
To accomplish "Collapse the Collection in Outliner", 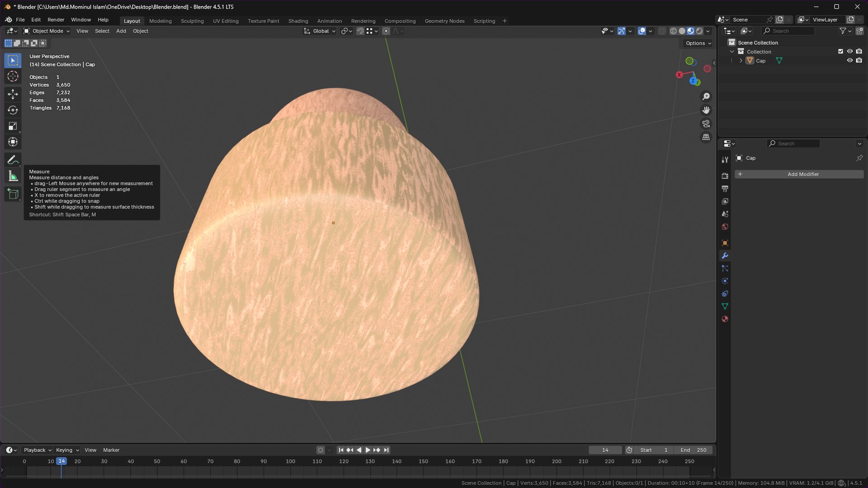I will tap(732, 52).
